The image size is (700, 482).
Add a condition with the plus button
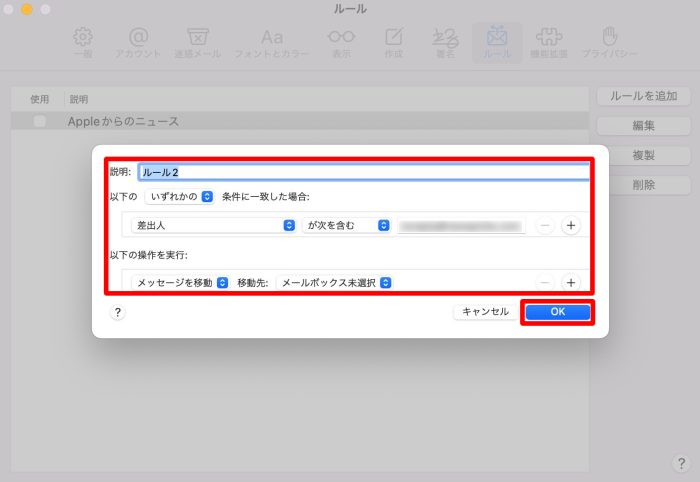(571, 225)
